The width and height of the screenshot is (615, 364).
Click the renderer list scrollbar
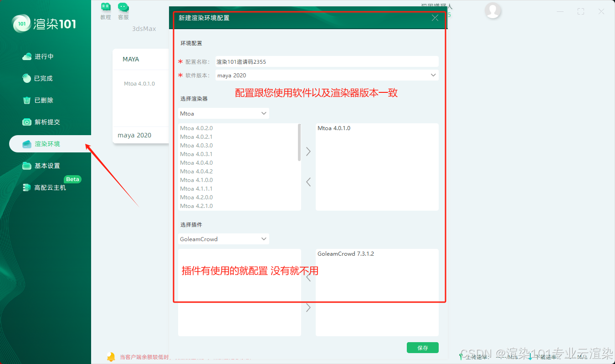tap(299, 142)
